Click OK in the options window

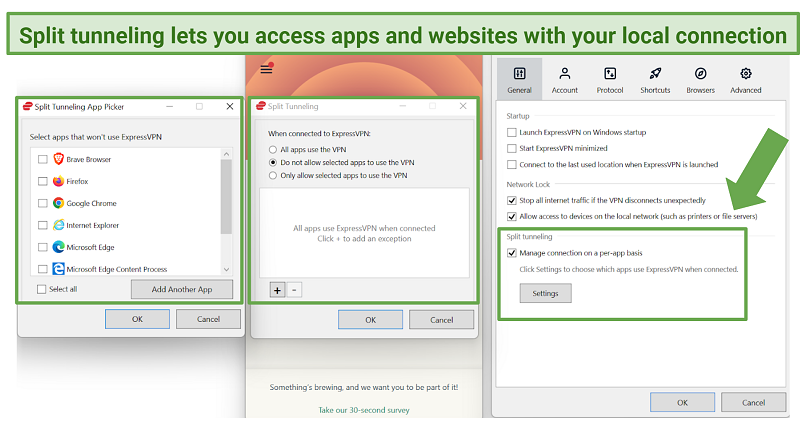tap(682, 402)
